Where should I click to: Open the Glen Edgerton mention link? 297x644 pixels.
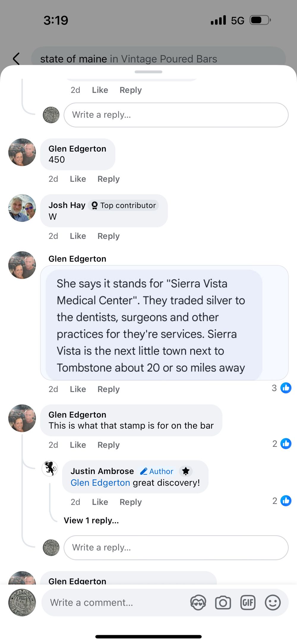100,483
